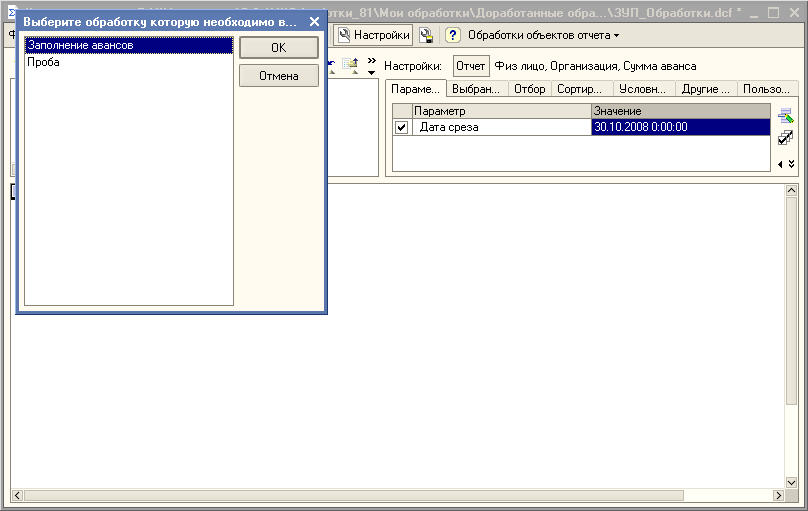Open the 'Сортир...' tab
The image size is (808, 511).
(x=580, y=89)
